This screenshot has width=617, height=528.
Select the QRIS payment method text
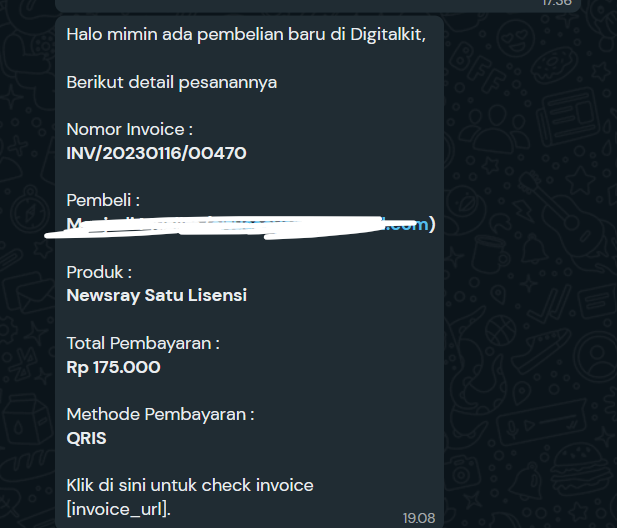[x=86, y=438]
